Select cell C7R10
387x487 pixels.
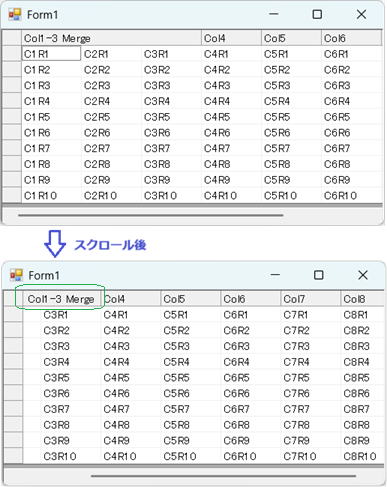(311, 456)
